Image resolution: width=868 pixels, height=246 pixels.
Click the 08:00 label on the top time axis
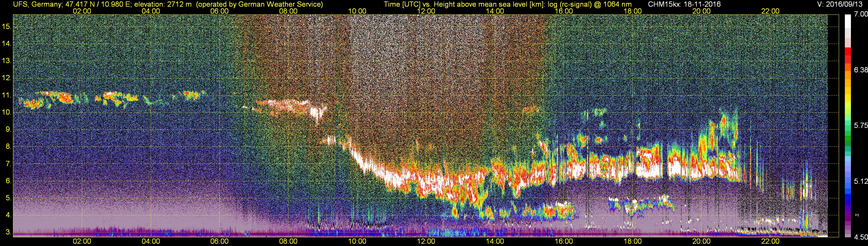pos(288,11)
